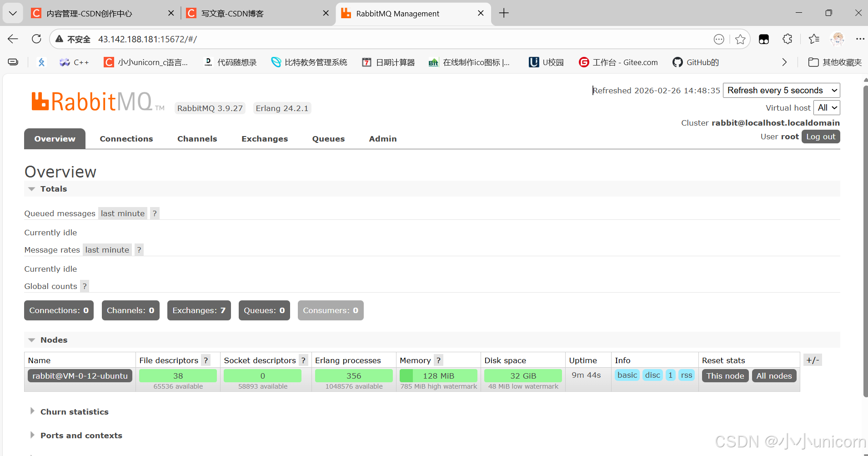
Task: Open help for Socket descriptors
Action: 303,360
